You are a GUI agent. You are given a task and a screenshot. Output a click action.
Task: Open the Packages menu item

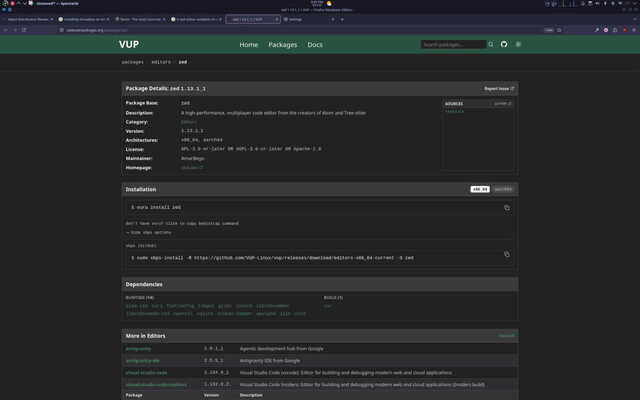282,44
